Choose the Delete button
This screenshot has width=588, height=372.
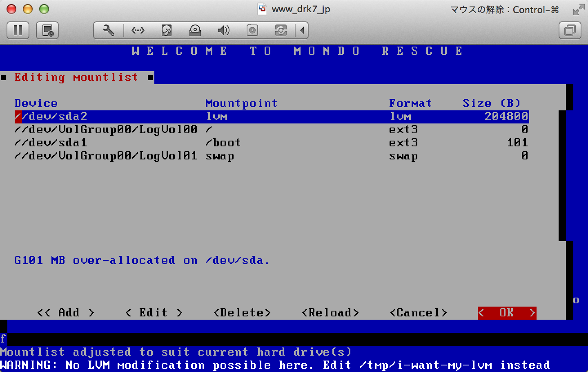pos(242,313)
